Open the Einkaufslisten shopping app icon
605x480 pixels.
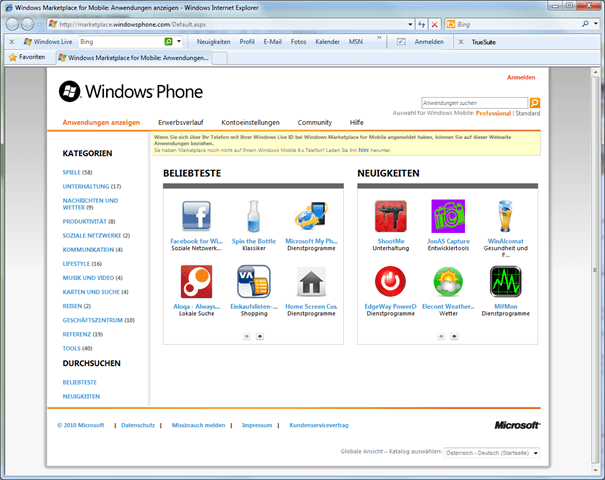tap(253, 281)
